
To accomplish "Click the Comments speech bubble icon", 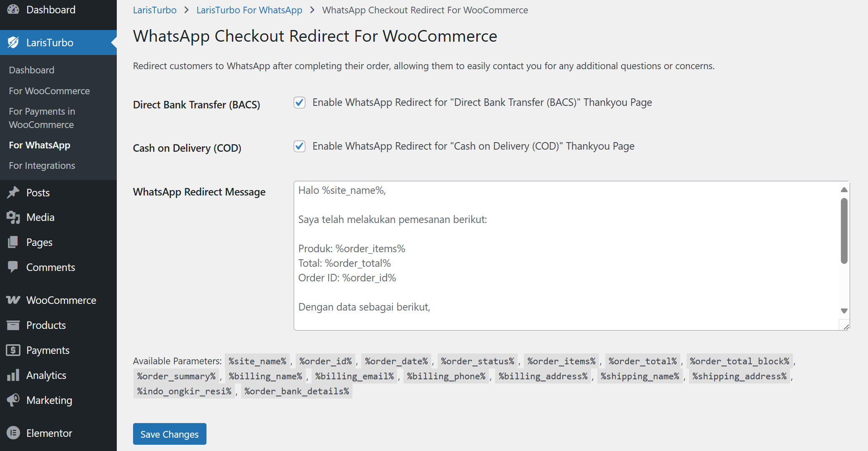I will pyautogui.click(x=13, y=267).
